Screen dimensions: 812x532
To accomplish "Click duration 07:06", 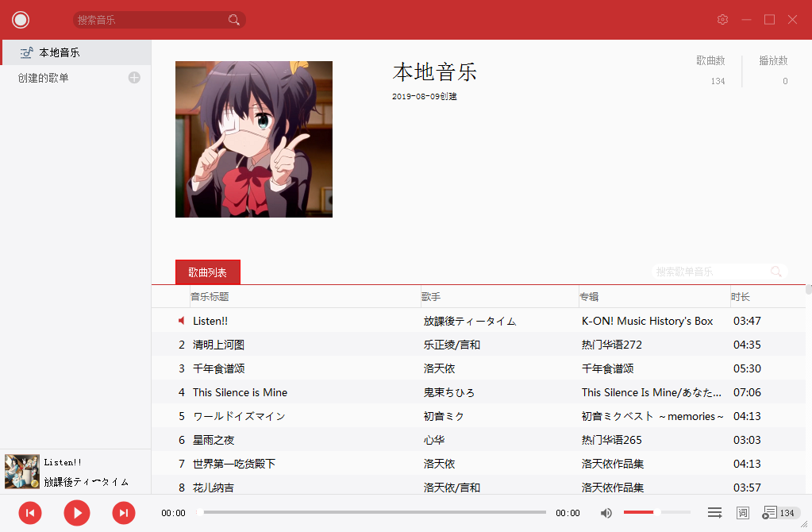I will [747, 392].
